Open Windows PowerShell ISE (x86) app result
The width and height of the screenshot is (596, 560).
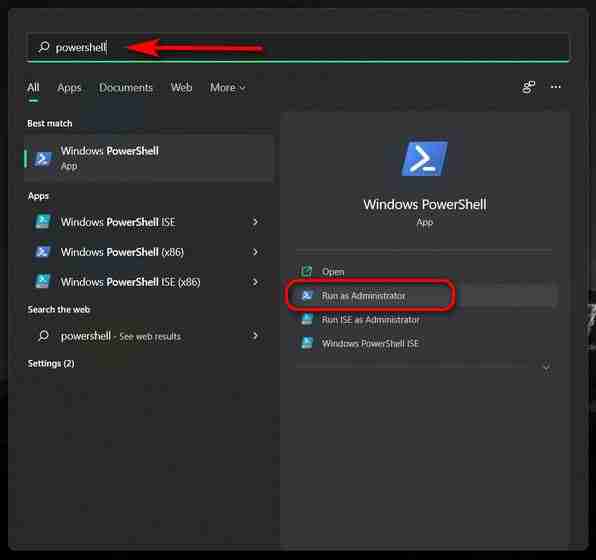pos(149,282)
